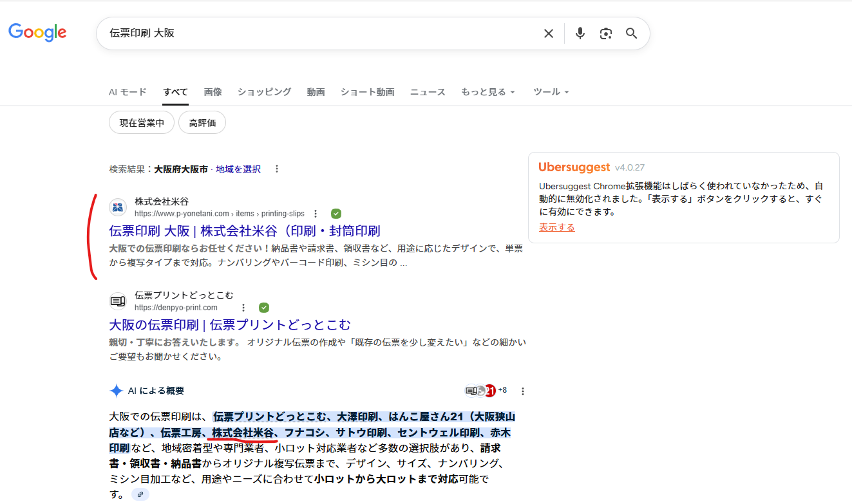This screenshot has height=504, width=852.
Task: Click the 伝票プリントどっとこむ site favicon
Action: [118, 301]
